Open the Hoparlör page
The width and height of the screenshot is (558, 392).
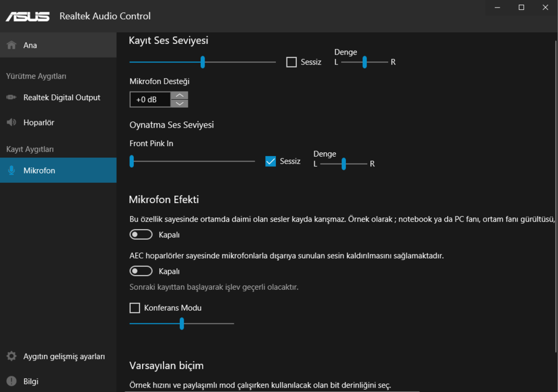38,123
